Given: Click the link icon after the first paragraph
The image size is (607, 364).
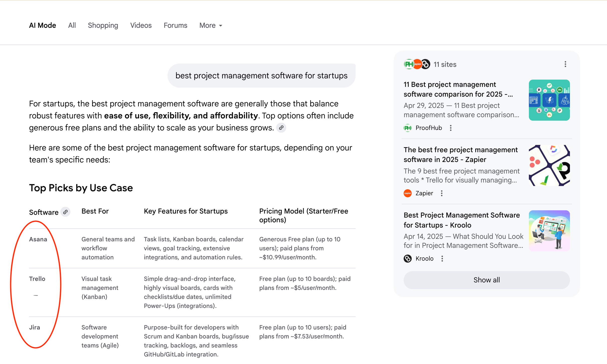Looking at the screenshot, I should point(281,128).
